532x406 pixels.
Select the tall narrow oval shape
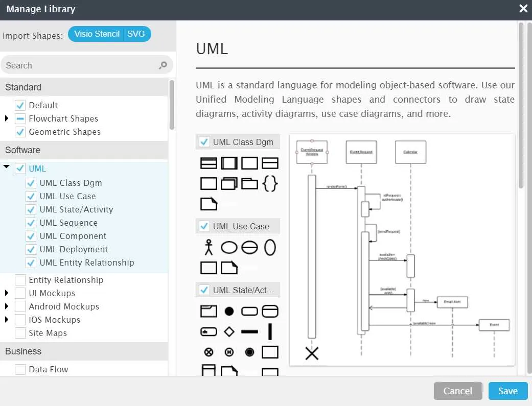point(270,247)
